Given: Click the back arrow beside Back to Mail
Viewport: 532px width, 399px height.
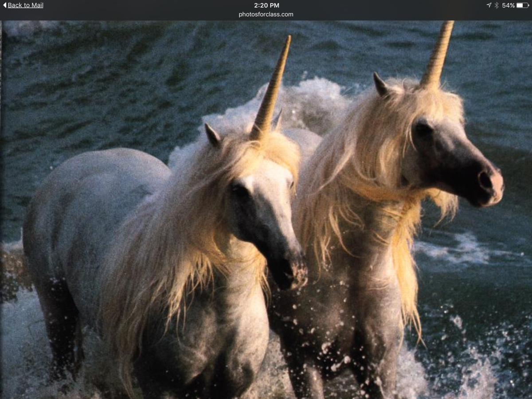Looking at the screenshot, I should click(4, 5).
